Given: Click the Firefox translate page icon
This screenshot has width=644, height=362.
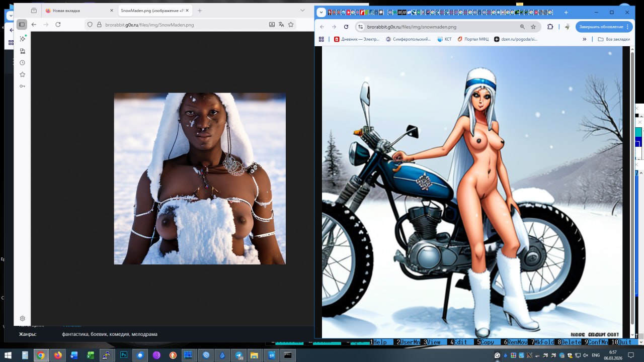Looking at the screenshot, I should pyautogui.click(x=281, y=25).
